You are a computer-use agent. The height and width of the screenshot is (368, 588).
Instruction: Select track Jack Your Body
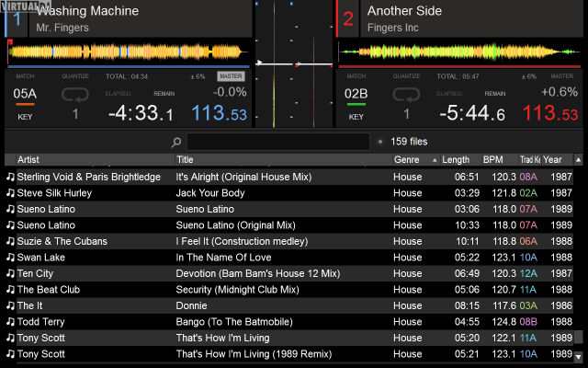coord(210,193)
